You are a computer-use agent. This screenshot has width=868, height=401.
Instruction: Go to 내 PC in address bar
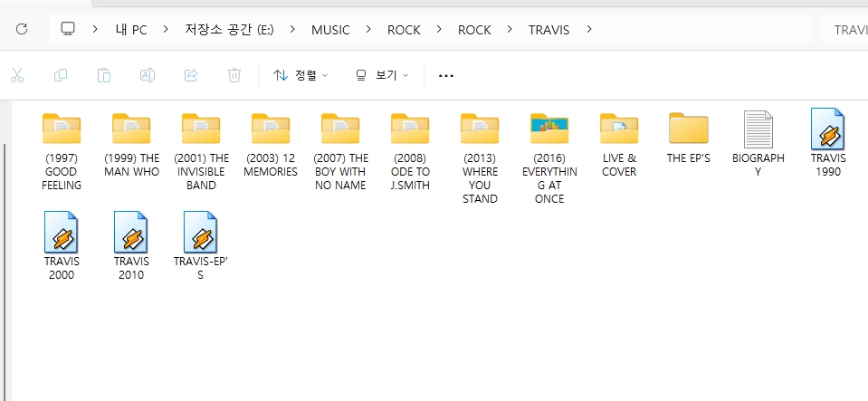click(x=131, y=30)
